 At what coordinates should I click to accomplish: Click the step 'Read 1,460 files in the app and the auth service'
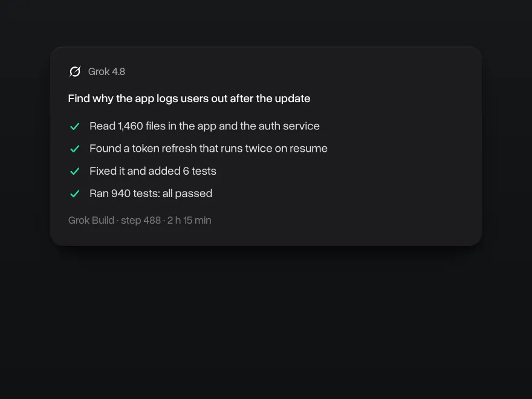pyautogui.click(x=204, y=126)
